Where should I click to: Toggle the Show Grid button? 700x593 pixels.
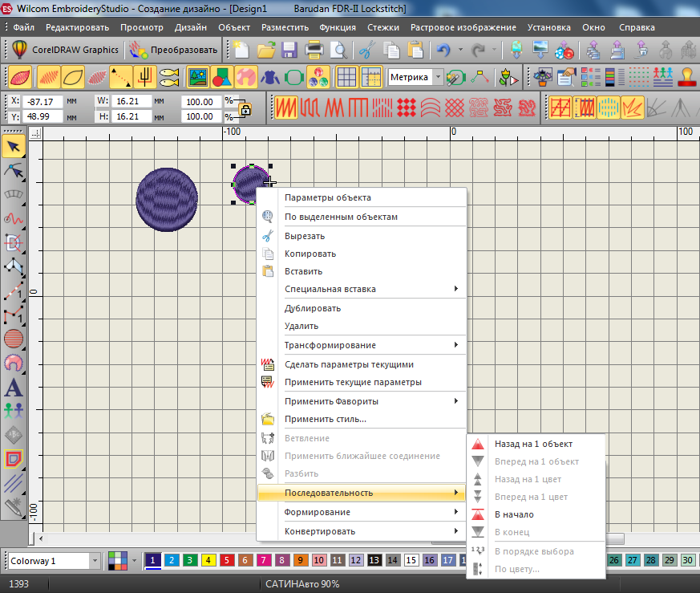tap(346, 77)
